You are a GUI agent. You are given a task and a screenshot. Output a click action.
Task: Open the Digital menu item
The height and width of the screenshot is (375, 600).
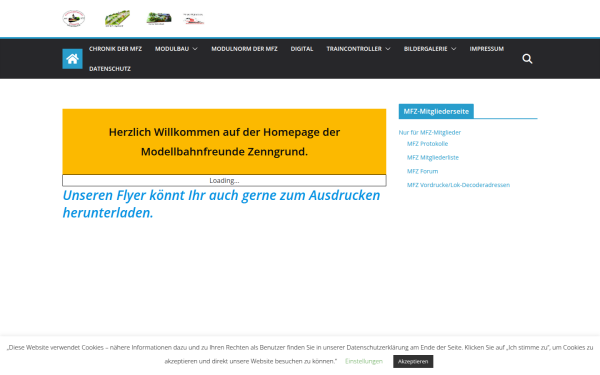point(302,49)
